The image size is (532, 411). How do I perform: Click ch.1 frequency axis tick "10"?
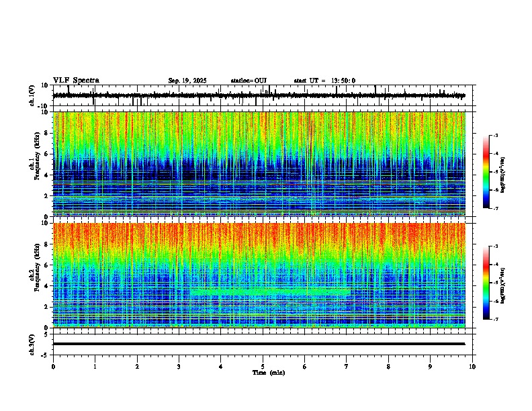(x=45, y=112)
